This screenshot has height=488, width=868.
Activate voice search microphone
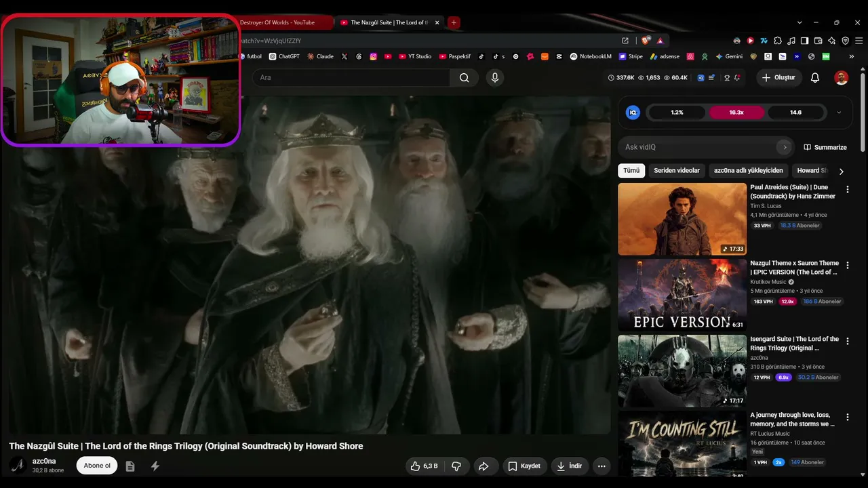pos(495,77)
